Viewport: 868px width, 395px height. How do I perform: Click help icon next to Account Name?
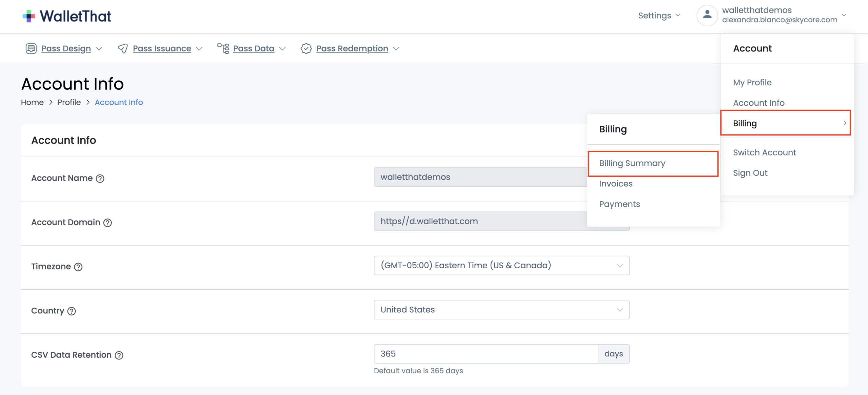click(100, 179)
